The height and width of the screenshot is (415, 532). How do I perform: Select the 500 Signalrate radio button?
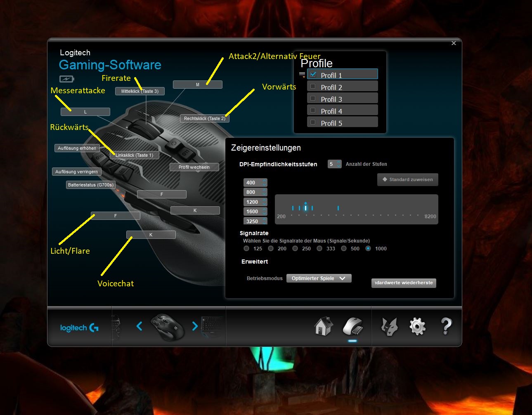[x=344, y=248]
